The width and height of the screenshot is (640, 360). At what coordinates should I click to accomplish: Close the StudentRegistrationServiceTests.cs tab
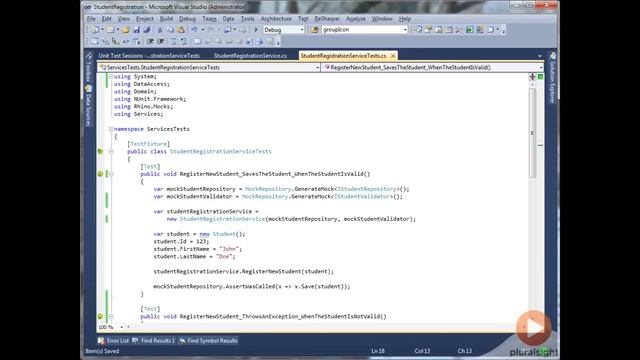click(393, 56)
